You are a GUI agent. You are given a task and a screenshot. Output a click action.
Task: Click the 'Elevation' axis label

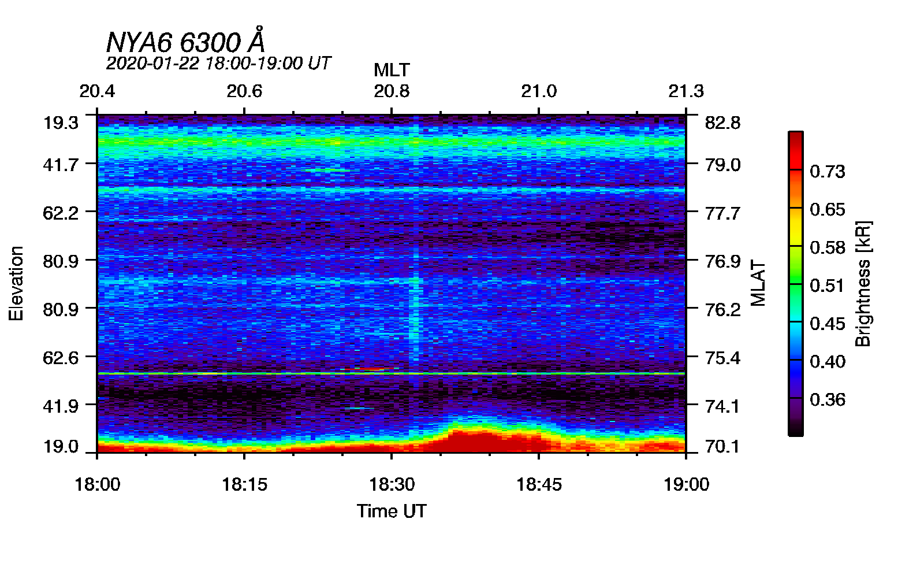[x=16, y=283]
